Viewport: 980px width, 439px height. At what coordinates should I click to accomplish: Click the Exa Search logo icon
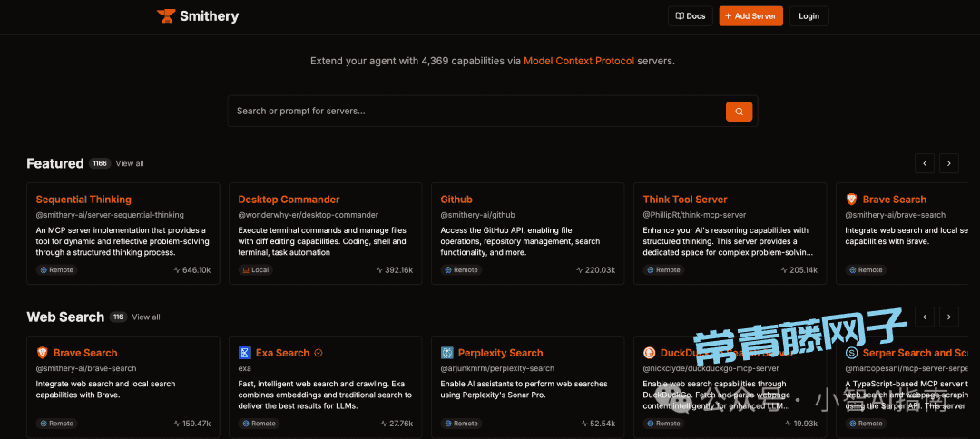click(x=244, y=353)
